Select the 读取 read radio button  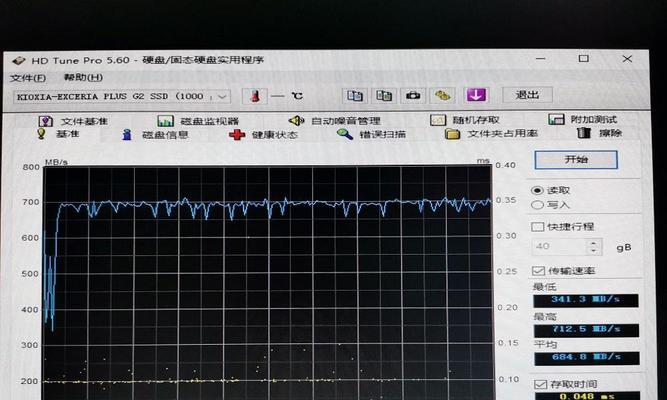click(539, 190)
